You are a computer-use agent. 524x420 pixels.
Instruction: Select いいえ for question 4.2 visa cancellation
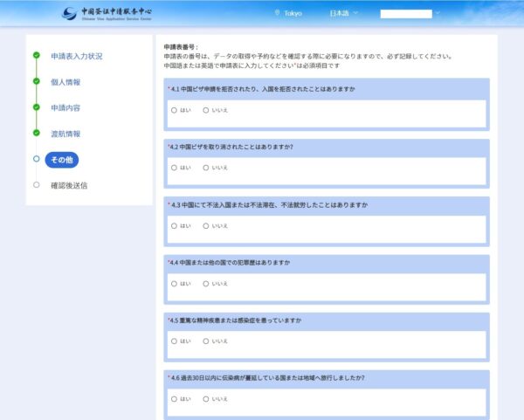[x=206, y=168]
